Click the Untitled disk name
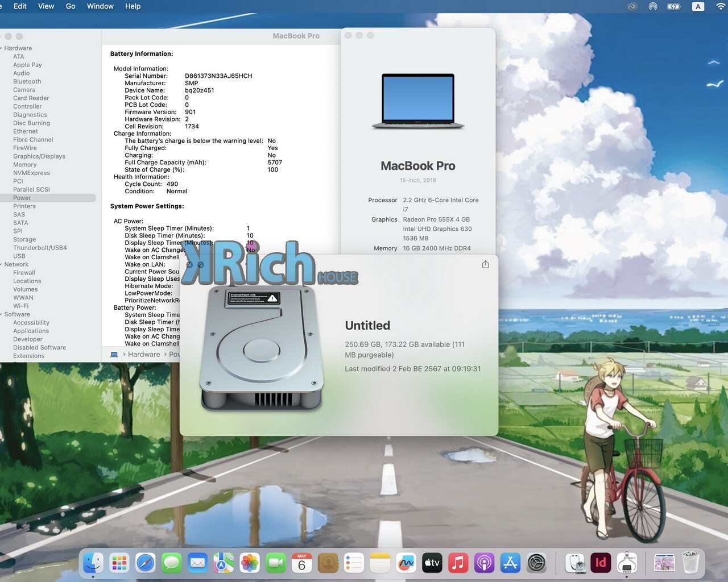This screenshot has height=582, width=728. point(367,326)
